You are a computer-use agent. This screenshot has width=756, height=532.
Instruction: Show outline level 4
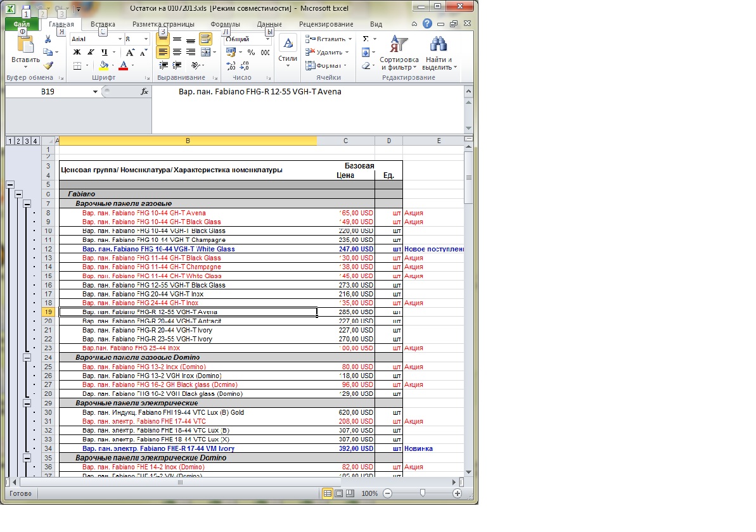pos(35,141)
